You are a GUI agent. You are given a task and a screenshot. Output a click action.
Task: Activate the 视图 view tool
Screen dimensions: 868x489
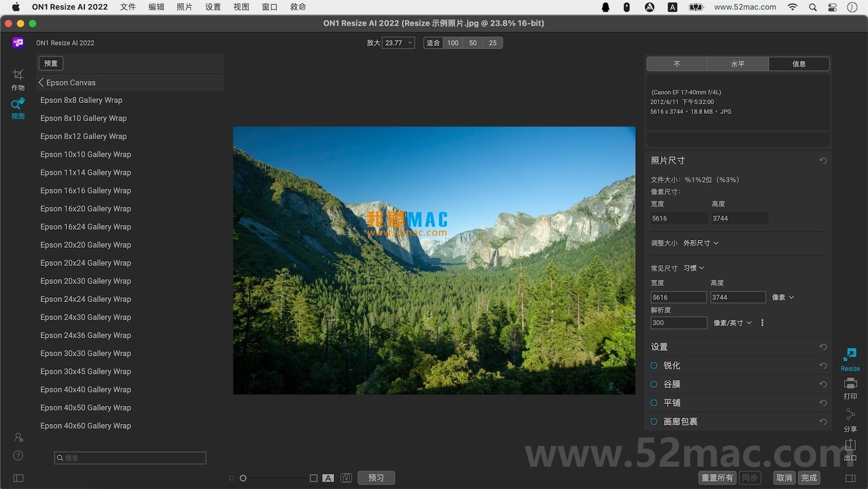tap(17, 109)
